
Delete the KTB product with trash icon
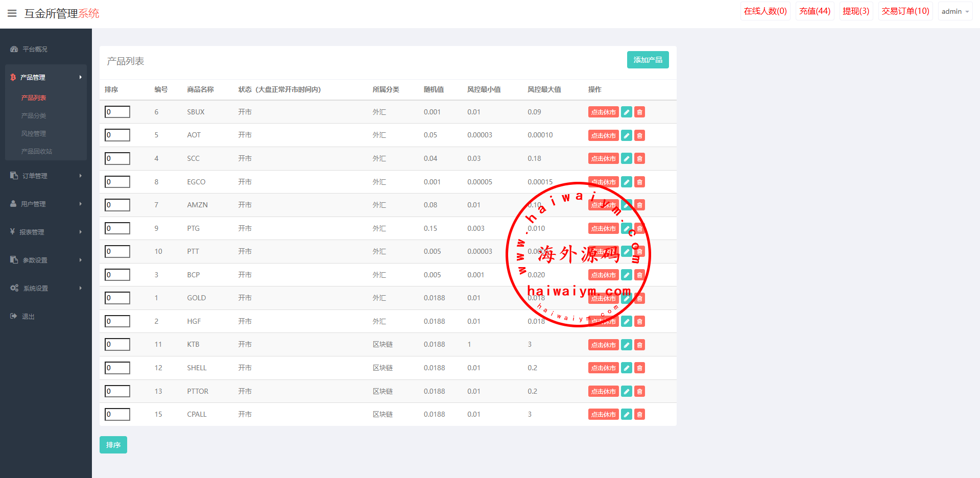[x=639, y=345]
